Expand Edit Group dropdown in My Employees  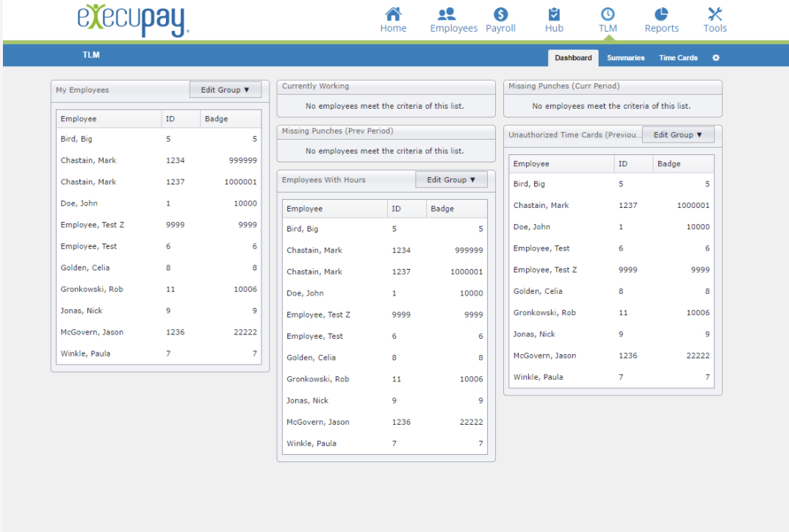(x=226, y=90)
